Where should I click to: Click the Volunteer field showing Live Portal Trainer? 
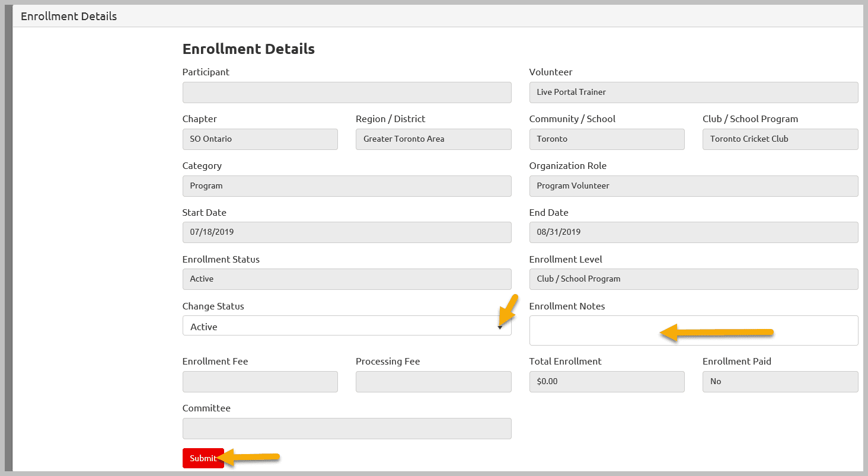click(694, 92)
